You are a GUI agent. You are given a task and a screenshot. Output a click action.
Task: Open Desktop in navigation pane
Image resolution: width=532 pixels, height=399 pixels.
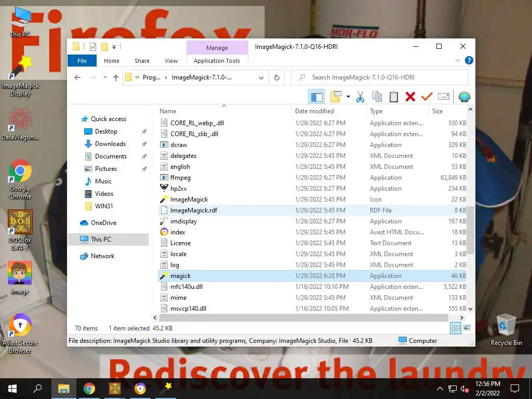[x=106, y=131]
